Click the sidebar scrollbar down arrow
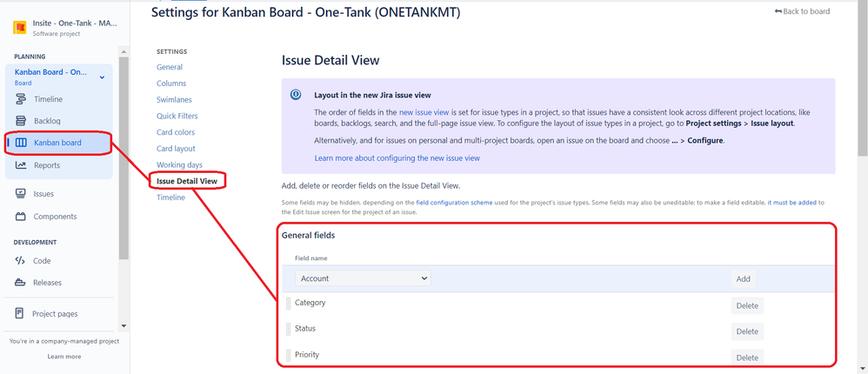 click(124, 326)
